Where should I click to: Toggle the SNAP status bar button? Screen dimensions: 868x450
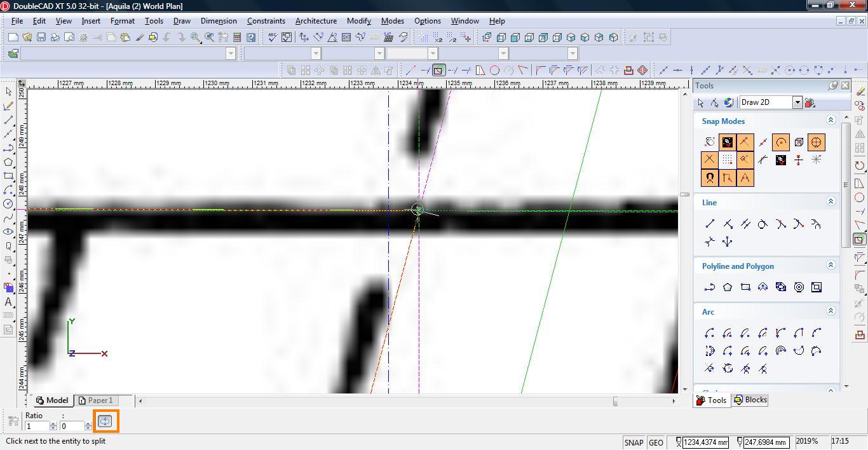634,442
